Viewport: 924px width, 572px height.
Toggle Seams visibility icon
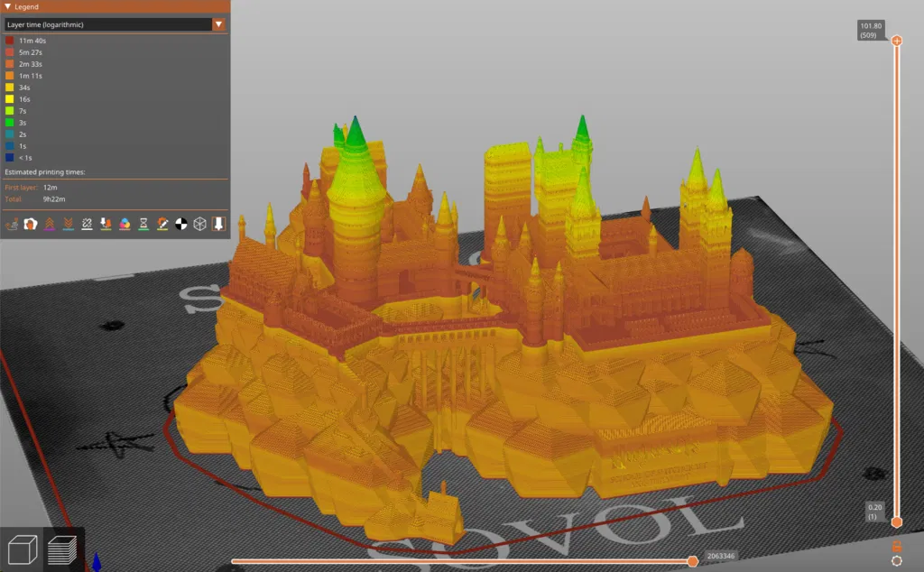(88, 224)
